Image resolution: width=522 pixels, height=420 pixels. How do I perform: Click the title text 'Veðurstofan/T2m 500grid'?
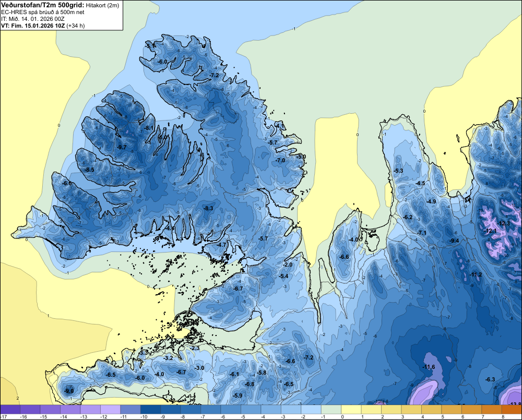tap(43, 5)
